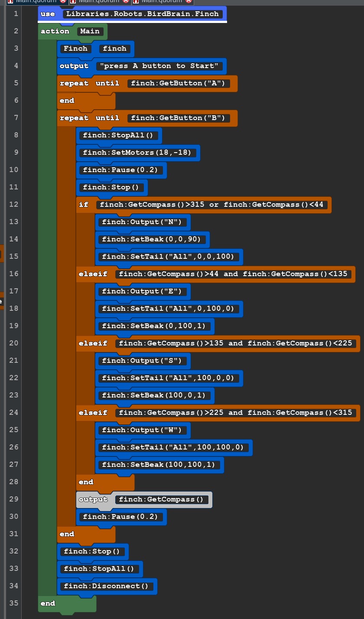The width and height of the screenshot is (364, 619).
Task: Select the finch:GetButton("B") repeat condition
Action: tap(178, 118)
